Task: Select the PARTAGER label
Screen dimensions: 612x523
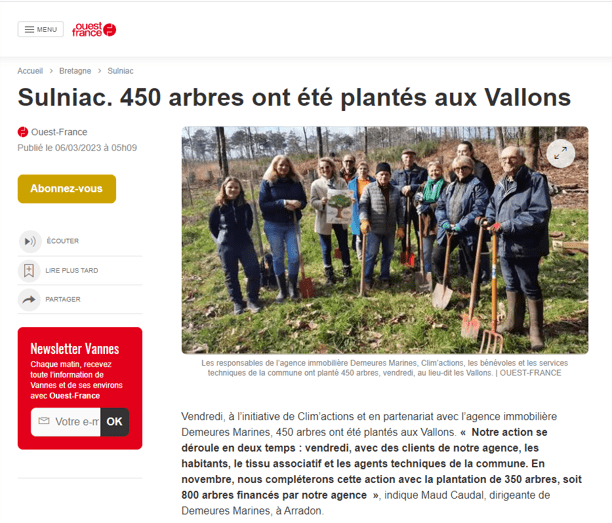Action: [63, 299]
